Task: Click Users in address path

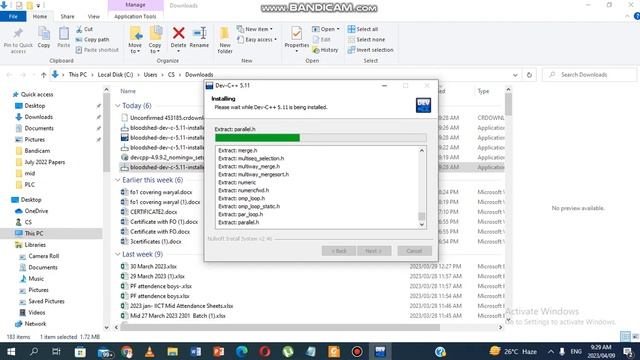Action: click(x=150, y=75)
